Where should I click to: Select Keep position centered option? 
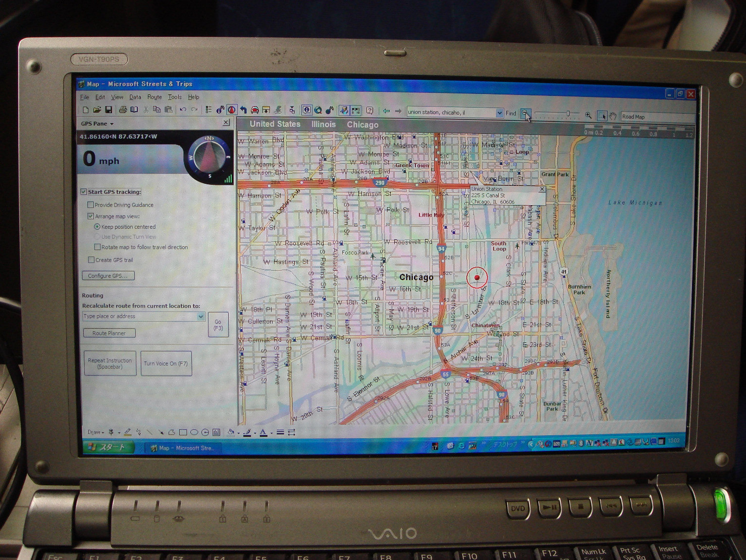[97, 227]
